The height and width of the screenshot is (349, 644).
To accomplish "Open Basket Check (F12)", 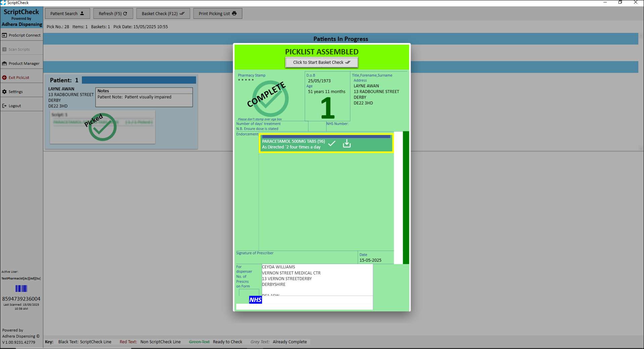I will click(x=163, y=13).
